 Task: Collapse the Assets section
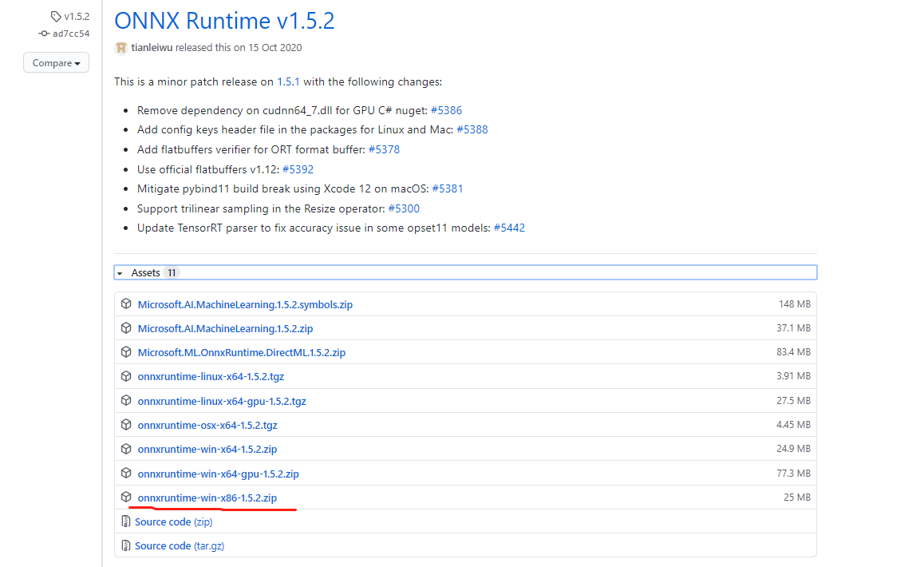tap(144, 272)
